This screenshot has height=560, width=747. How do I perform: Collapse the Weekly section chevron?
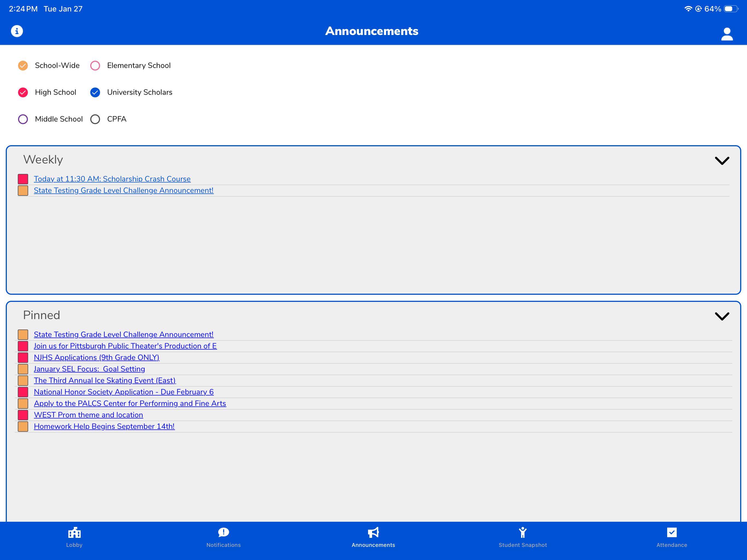[x=722, y=161]
